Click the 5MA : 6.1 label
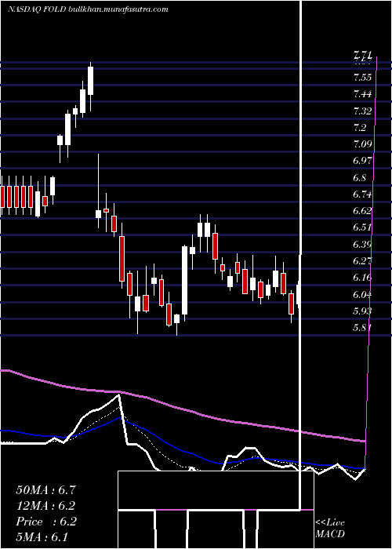The width and height of the screenshot is (392, 549). pyautogui.click(x=42, y=536)
